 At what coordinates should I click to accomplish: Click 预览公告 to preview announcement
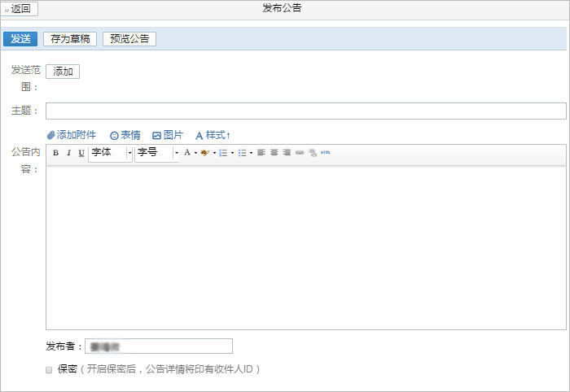(129, 39)
